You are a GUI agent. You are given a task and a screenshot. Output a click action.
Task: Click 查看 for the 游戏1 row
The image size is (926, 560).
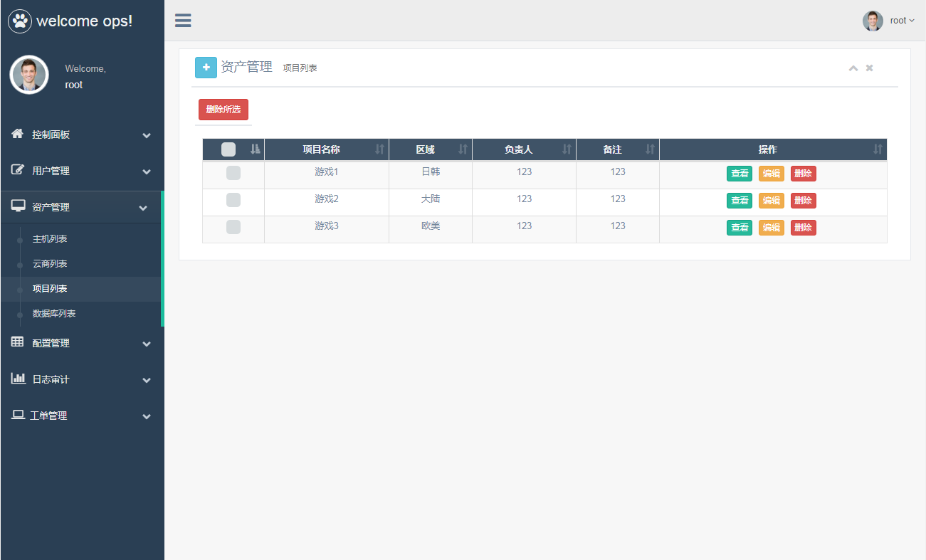[x=740, y=174]
